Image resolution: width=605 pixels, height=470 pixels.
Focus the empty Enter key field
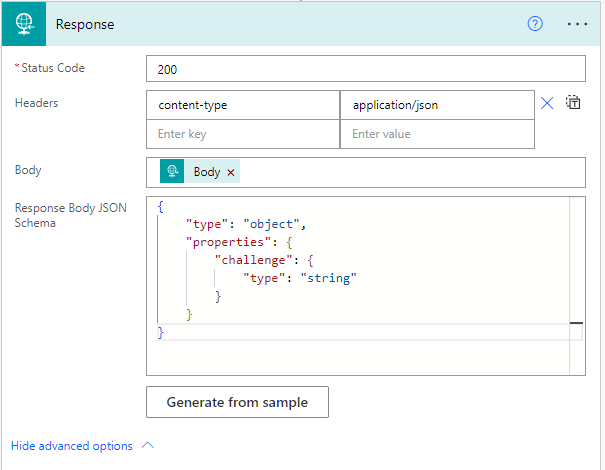point(243,134)
